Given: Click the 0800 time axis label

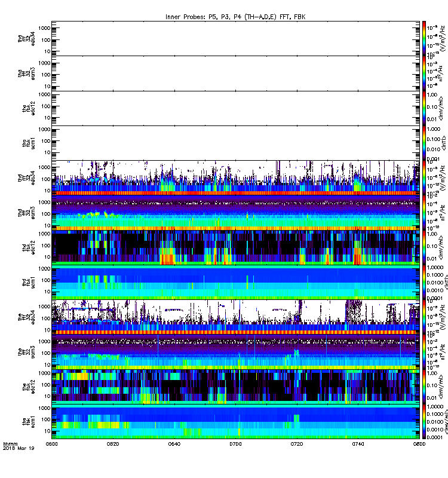Looking at the screenshot, I should point(419,444).
